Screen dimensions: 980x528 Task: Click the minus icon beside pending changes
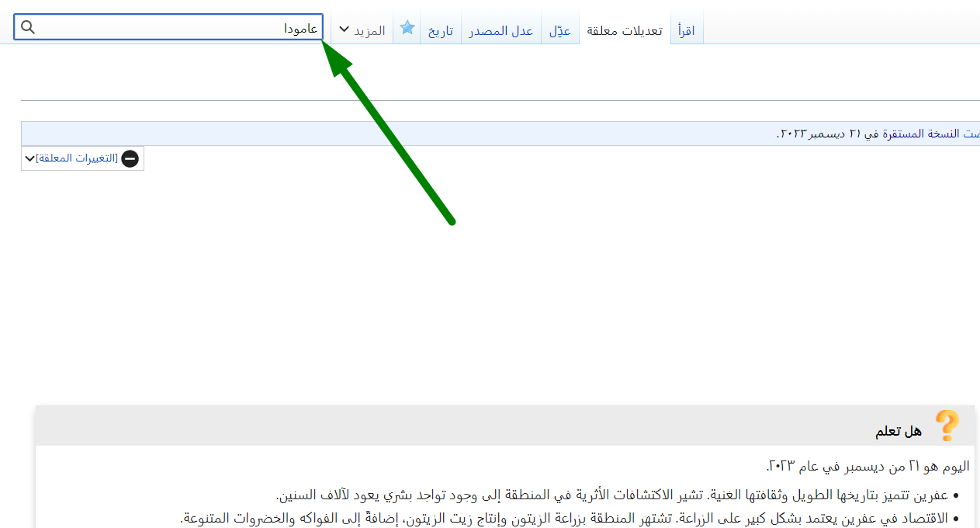(130, 158)
